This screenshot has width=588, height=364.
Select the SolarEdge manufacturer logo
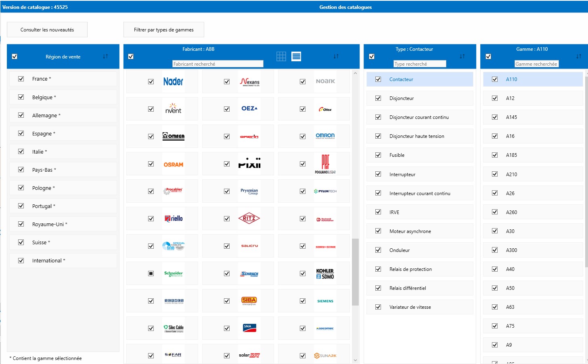click(x=249, y=355)
